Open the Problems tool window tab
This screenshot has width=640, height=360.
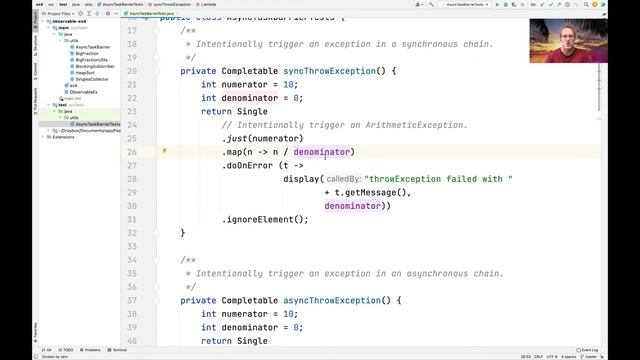pyautogui.click(x=90, y=350)
